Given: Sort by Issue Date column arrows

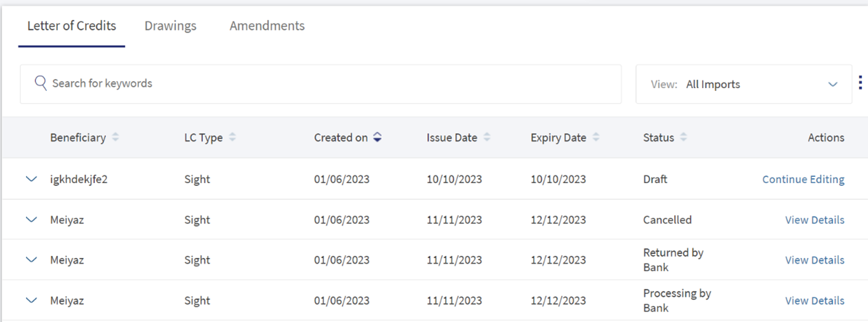Looking at the screenshot, I should tap(487, 138).
